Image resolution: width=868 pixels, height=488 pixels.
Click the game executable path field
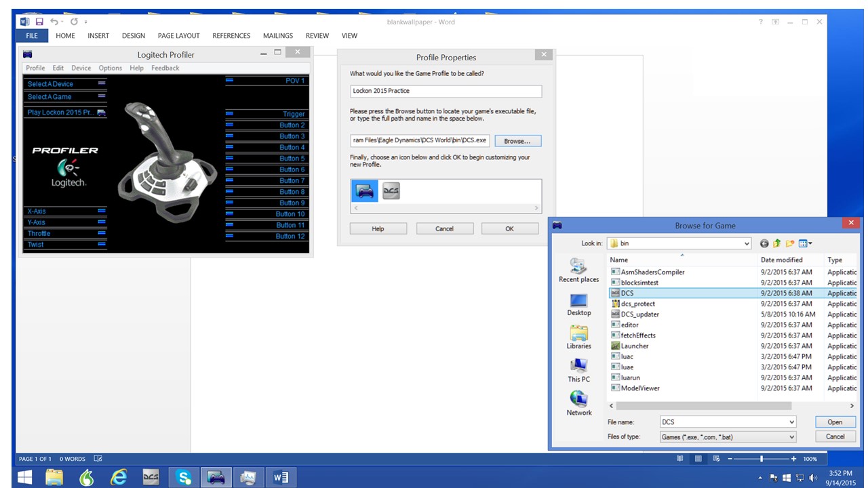coord(420,141)
